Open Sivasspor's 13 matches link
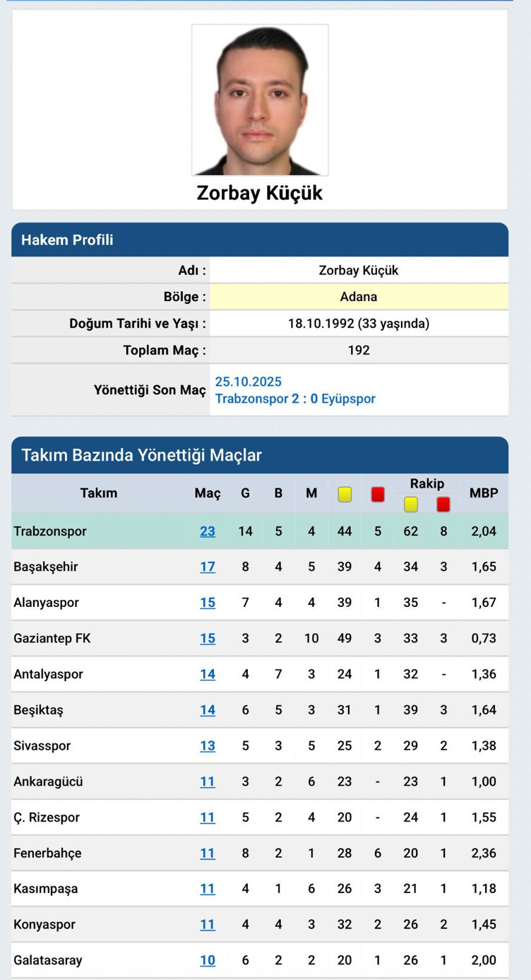531x980 pixels. [208, 745]
